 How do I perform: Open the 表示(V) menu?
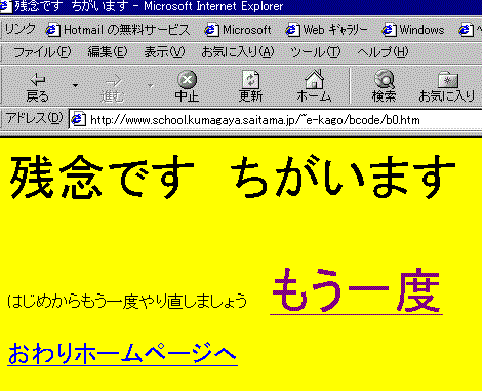[165, 52]
